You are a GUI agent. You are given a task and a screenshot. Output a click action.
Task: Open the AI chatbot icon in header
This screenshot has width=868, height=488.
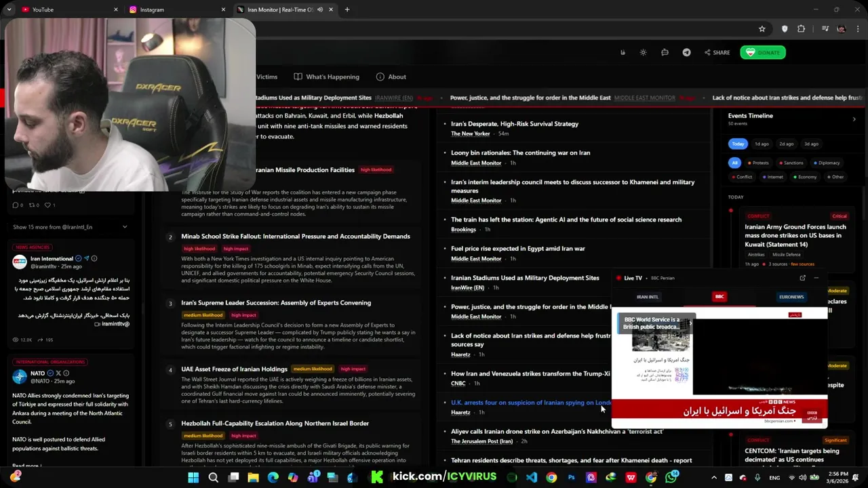click(x=665, y=52)
